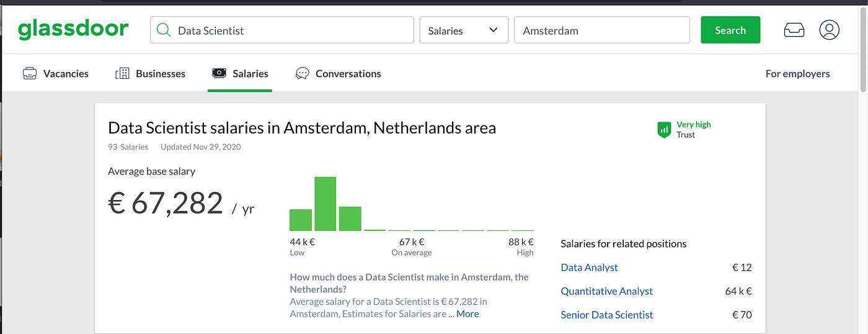Open the Quantitative Analyst salary link
Screen dimensions: 868x334
pos(606,291)
